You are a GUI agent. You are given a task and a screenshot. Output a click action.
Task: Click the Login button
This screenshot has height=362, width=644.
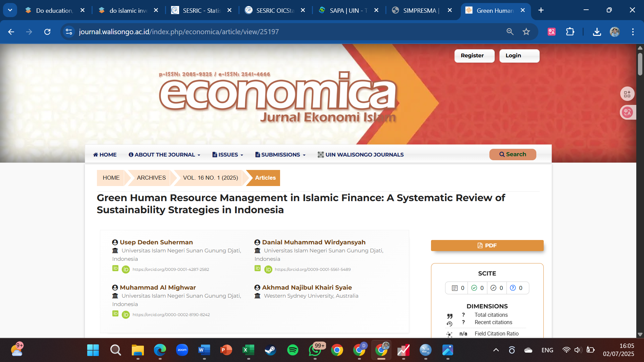point(519,56)
